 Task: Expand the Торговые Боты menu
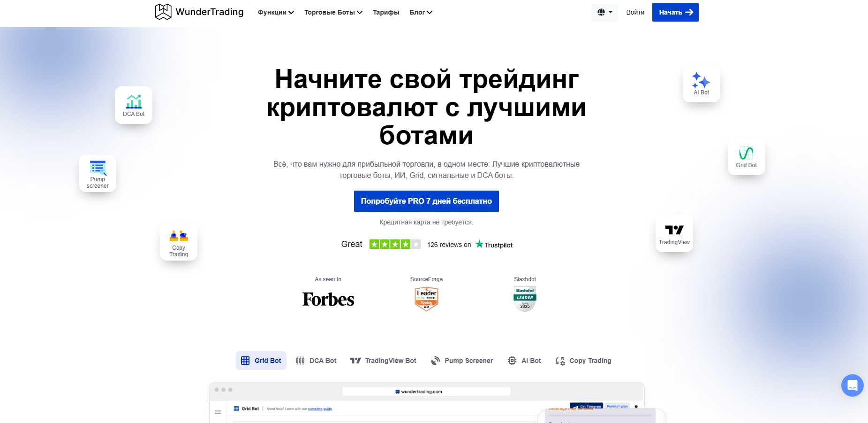333,12
